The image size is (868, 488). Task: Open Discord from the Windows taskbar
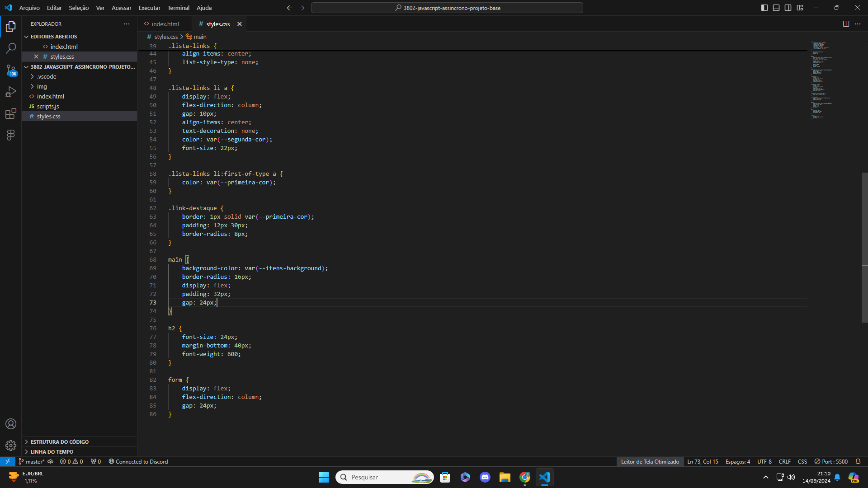click(485, 477)
